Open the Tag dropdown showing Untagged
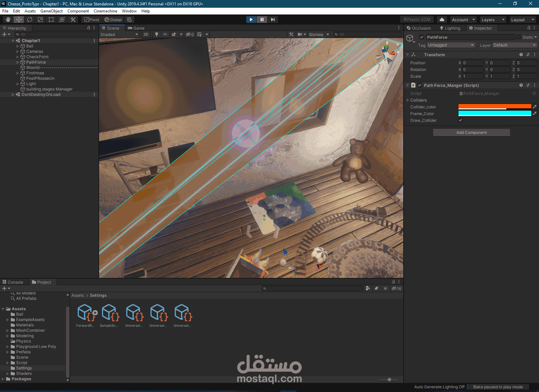Viewport: 539px width, 392px height. (x=451, y=45)
